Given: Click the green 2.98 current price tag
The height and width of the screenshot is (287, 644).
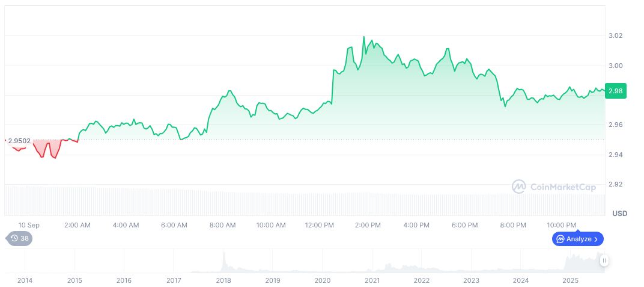Looking at the screenshot, I should [x=615, y=91].
